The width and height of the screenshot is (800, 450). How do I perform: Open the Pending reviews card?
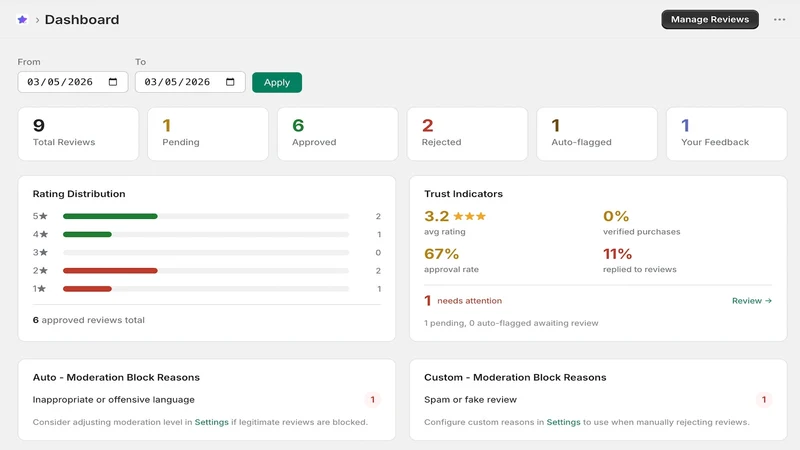click(208, 134)
